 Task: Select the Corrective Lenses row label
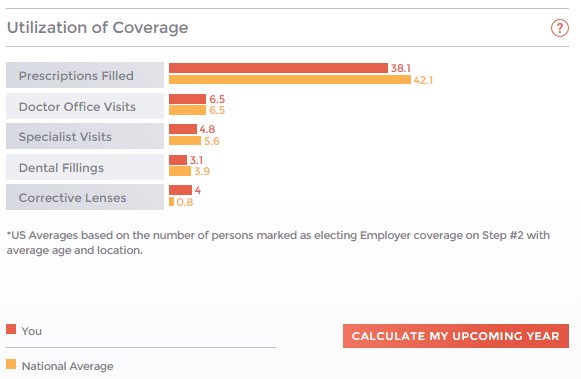coord(85,197)
